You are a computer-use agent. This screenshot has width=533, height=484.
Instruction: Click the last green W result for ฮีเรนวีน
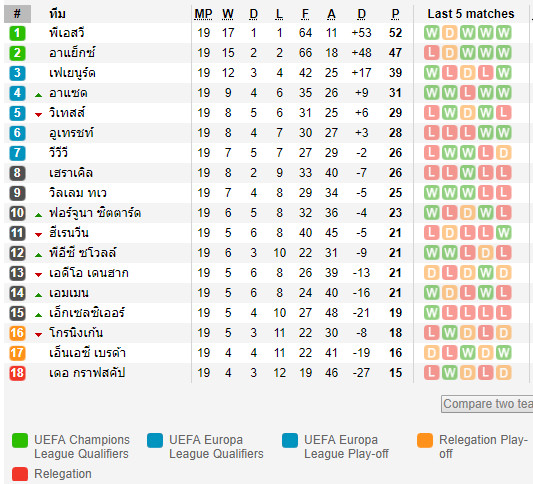tap(503, 233)
